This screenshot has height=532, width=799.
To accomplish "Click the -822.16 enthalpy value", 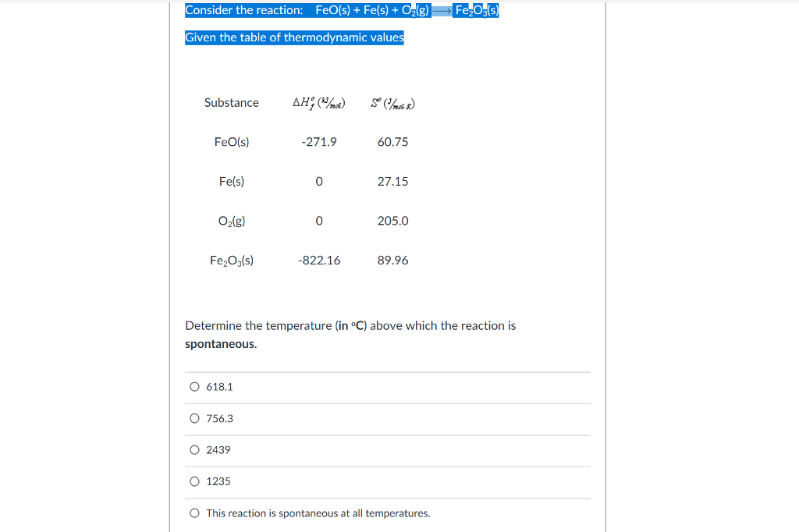I will 319,261.
